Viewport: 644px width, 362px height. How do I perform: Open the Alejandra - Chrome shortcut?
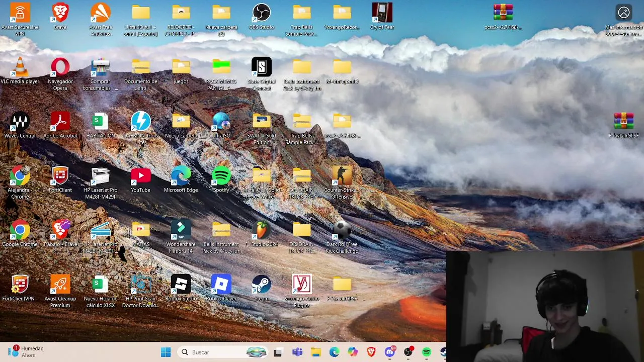pos(20,182)
